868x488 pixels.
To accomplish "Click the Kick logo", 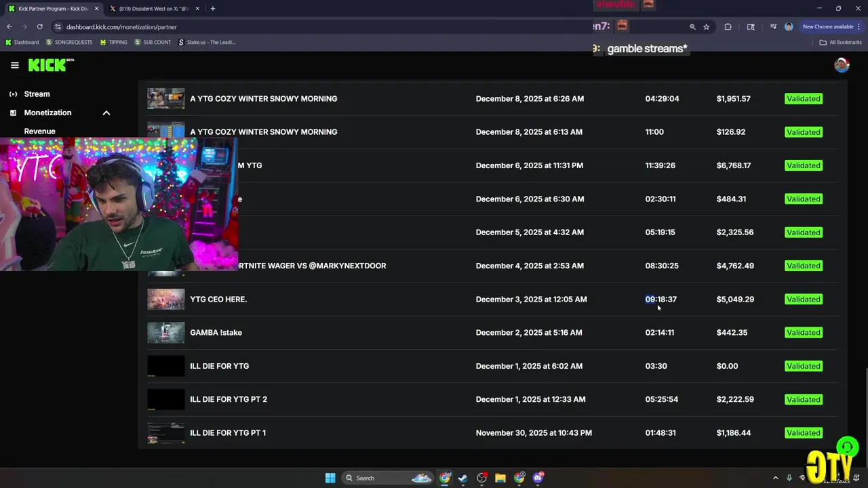I will pos(51,65).
